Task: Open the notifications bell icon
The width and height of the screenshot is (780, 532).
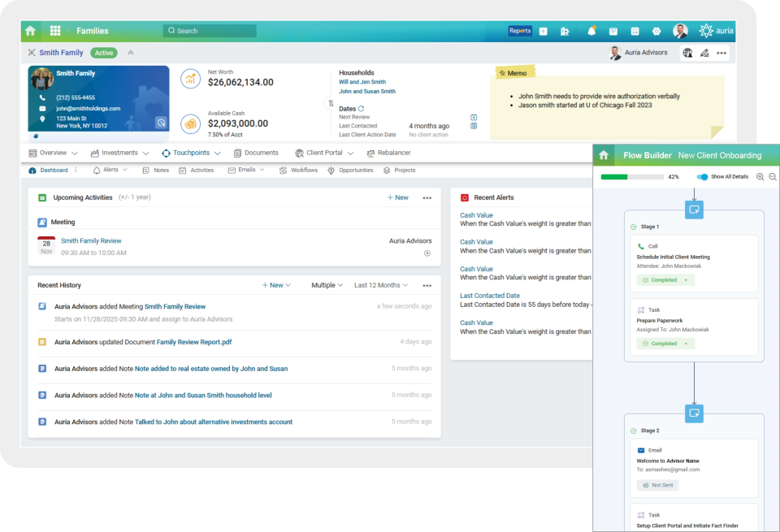Action: point(592,31)
